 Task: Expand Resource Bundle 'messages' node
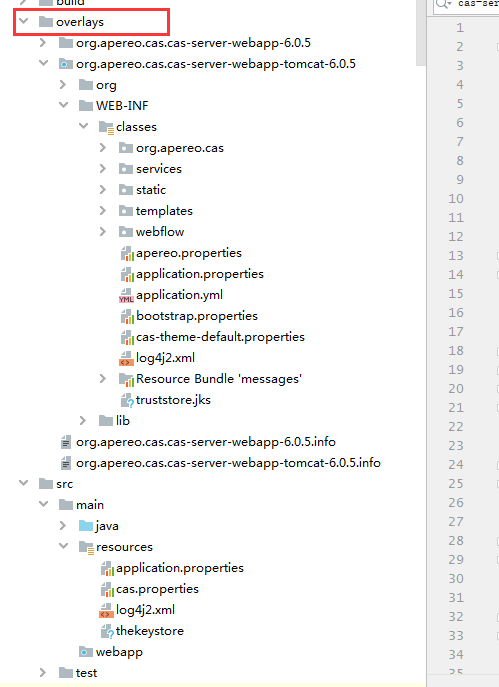coord(103,378)
